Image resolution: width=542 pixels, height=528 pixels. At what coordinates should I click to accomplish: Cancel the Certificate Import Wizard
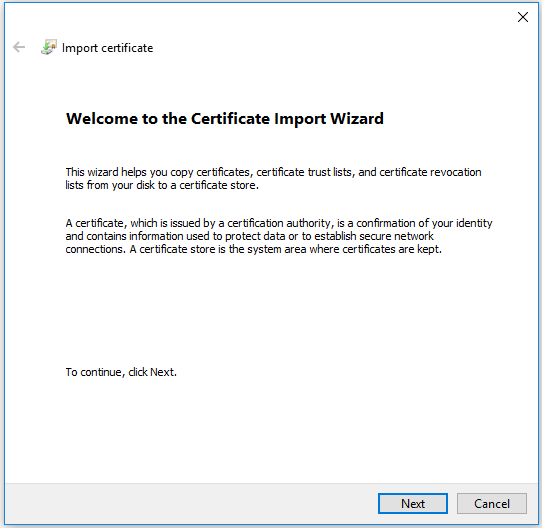click(x=492, y=503)
